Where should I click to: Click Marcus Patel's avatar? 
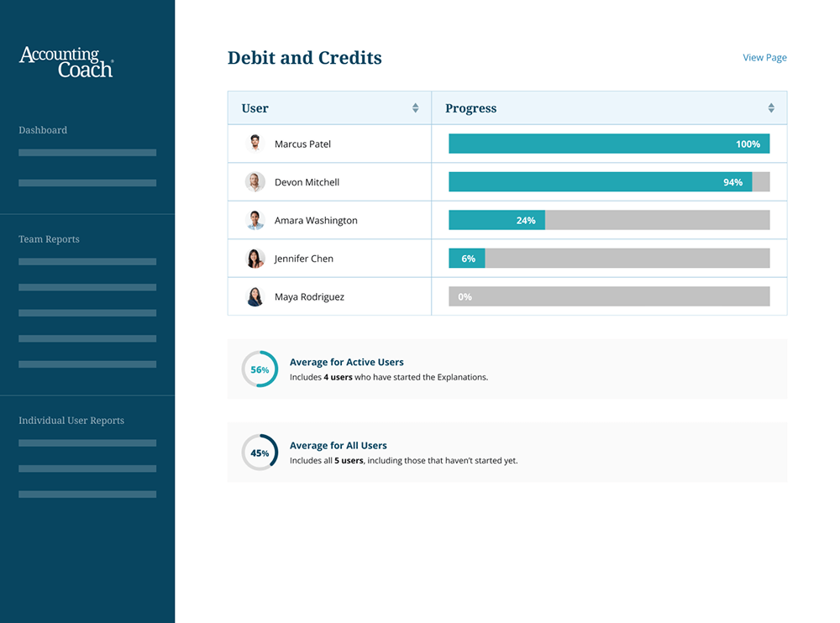255,143
